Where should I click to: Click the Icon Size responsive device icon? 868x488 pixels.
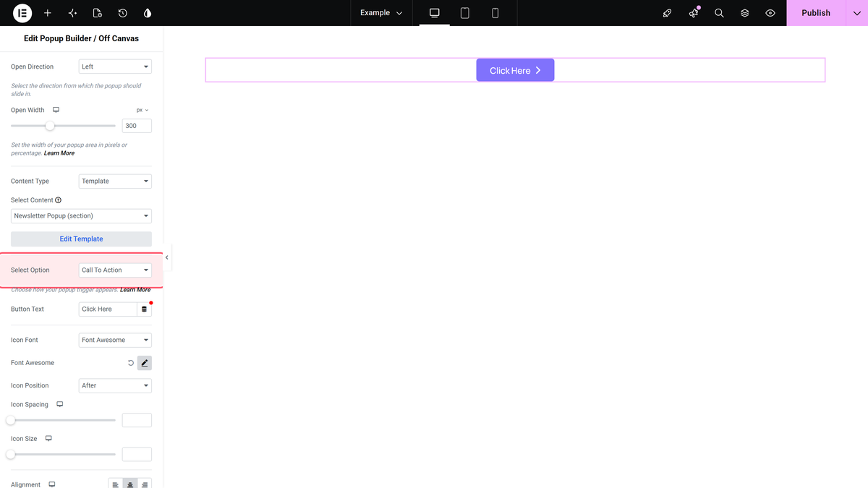[48, 438]
